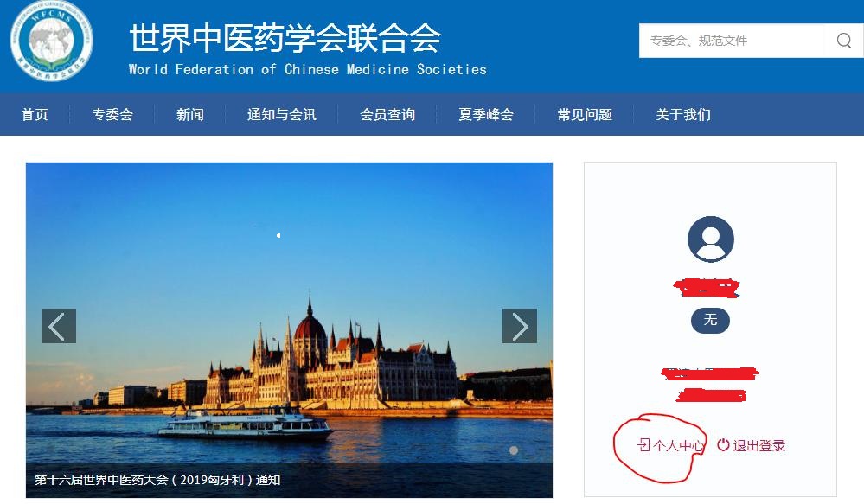864x504 pixels.
Task: Click the search magnifier icon
Action: pyautogui.click(x=843, y=41)
